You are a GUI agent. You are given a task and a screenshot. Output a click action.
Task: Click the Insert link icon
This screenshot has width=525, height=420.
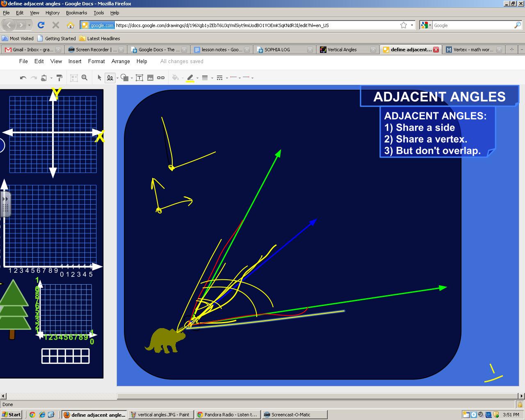point(161,78)
